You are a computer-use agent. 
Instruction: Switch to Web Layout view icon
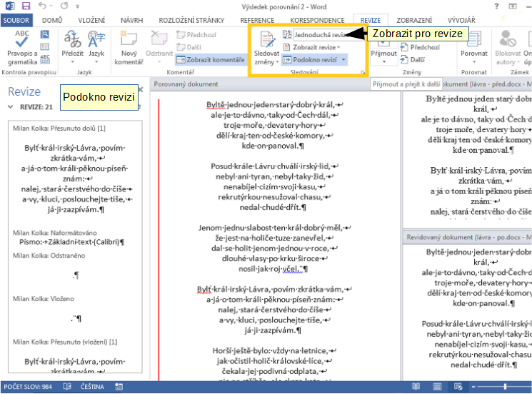point(458,386)
